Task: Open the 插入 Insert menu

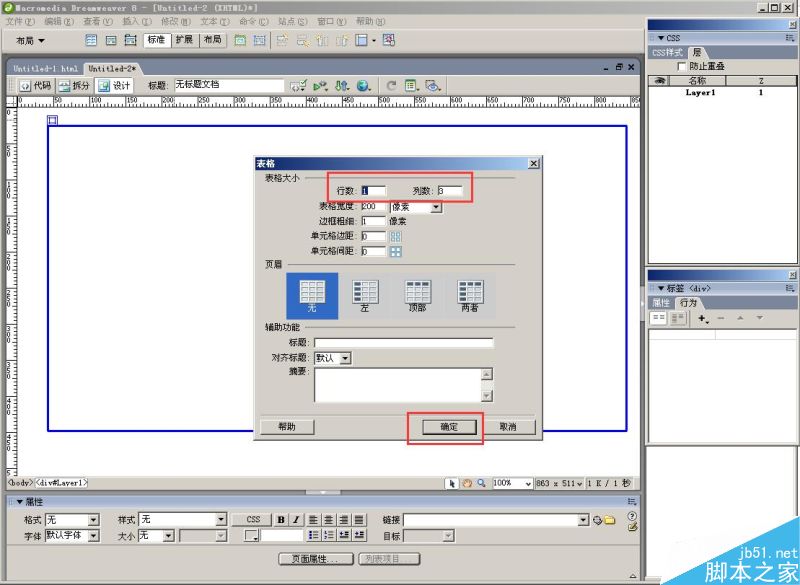Action: tap(137, 21)
